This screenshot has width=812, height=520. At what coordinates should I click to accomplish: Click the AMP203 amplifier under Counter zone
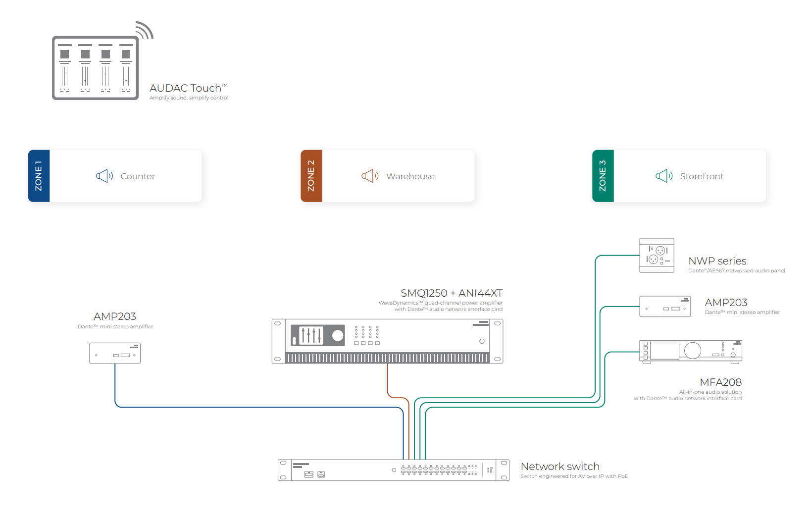115,353
